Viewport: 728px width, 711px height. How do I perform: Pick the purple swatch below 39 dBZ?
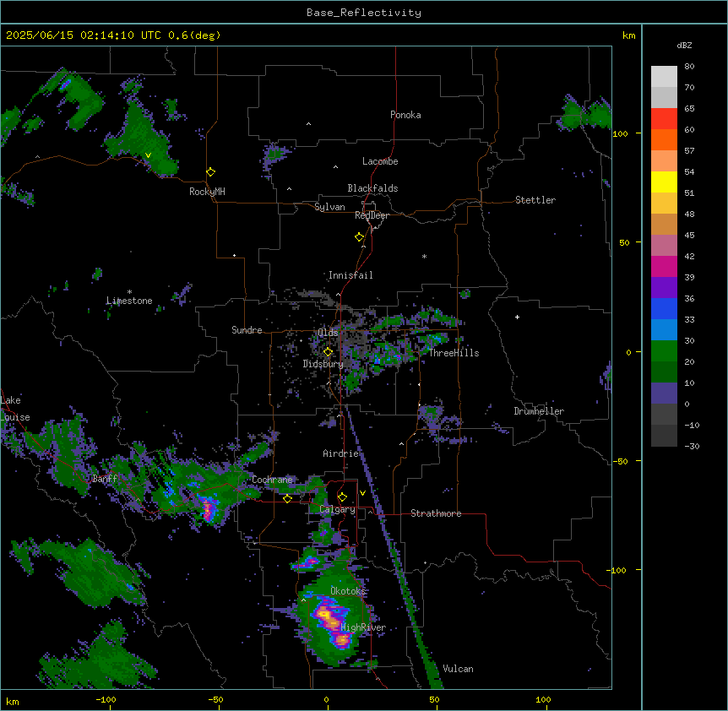click(x=664, y=287)
